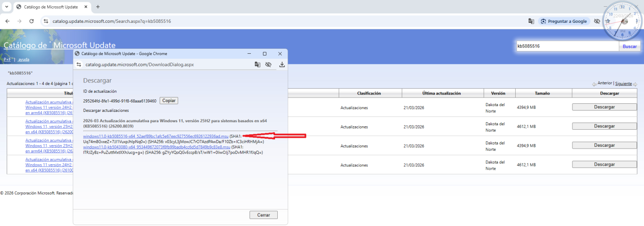The height and width of the screenshot is (226, 644).
Task: Click Preguntar a Google button
Action: [563, 21]
